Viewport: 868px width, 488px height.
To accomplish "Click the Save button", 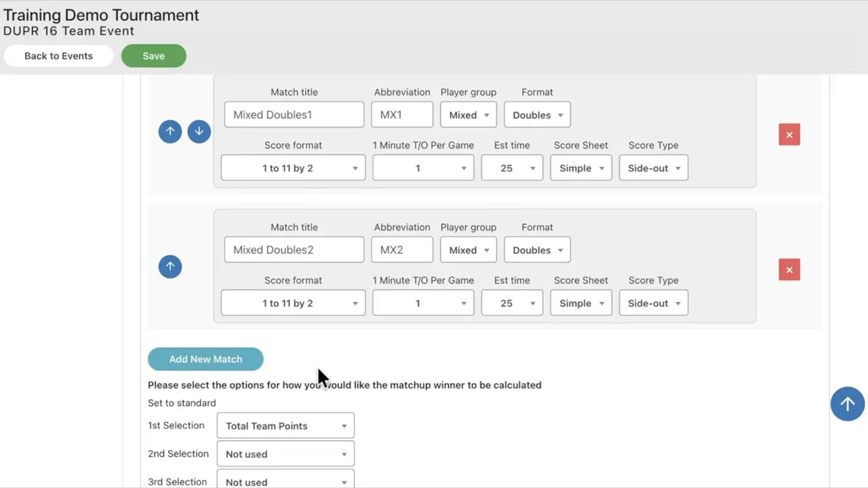I will click(154, 56).
